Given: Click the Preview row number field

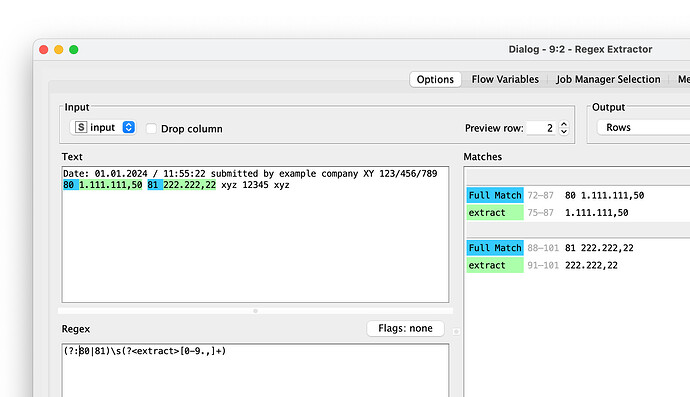Looking at the screenshot, I should pos(541,128).
